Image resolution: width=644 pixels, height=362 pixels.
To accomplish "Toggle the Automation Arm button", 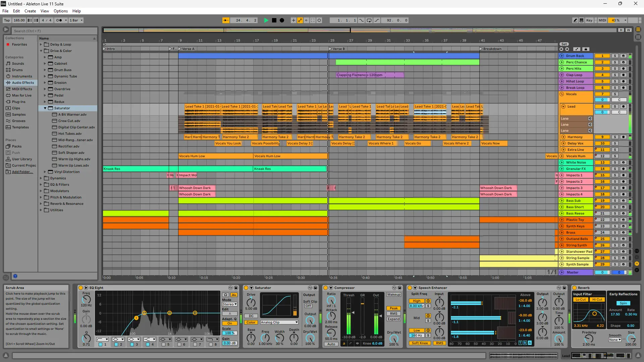I will tap(300, 20).
